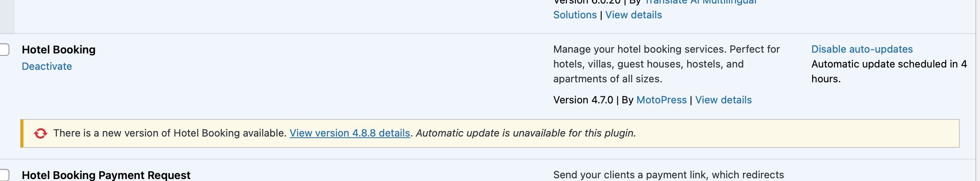The height and width of the screenshot is (181, 980).
Task: Open the MotoPress author link
Action: 661,100
